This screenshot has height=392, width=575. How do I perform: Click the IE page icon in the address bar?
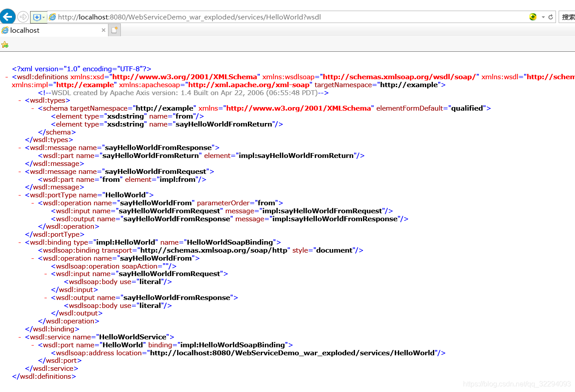pyautogui.click(x=53, y=17)
